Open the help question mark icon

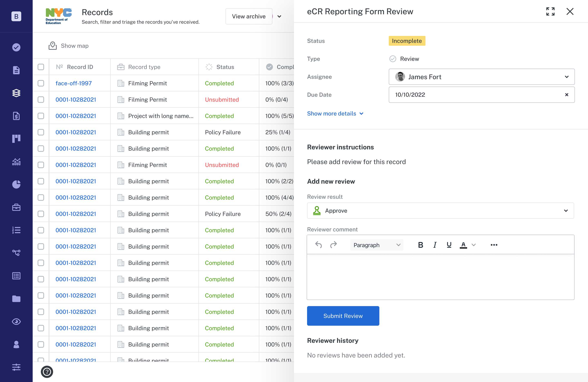coord(47,372)
